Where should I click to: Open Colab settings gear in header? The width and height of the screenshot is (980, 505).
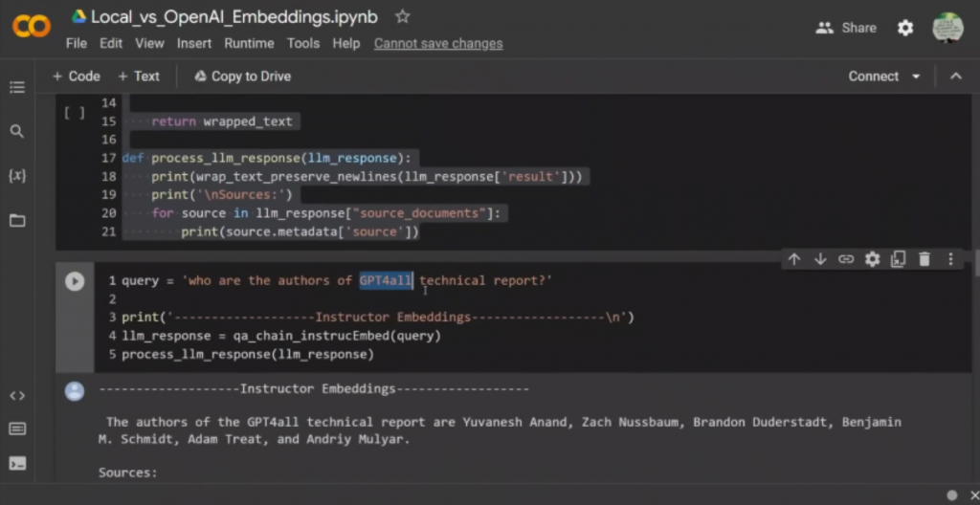tap(905, 28)
